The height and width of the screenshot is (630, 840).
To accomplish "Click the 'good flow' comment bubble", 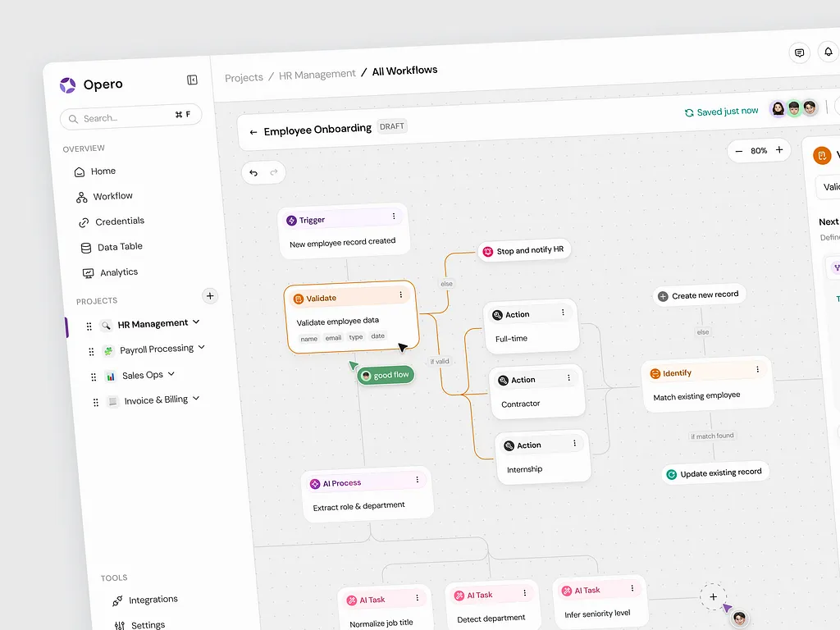I will 386,375.
